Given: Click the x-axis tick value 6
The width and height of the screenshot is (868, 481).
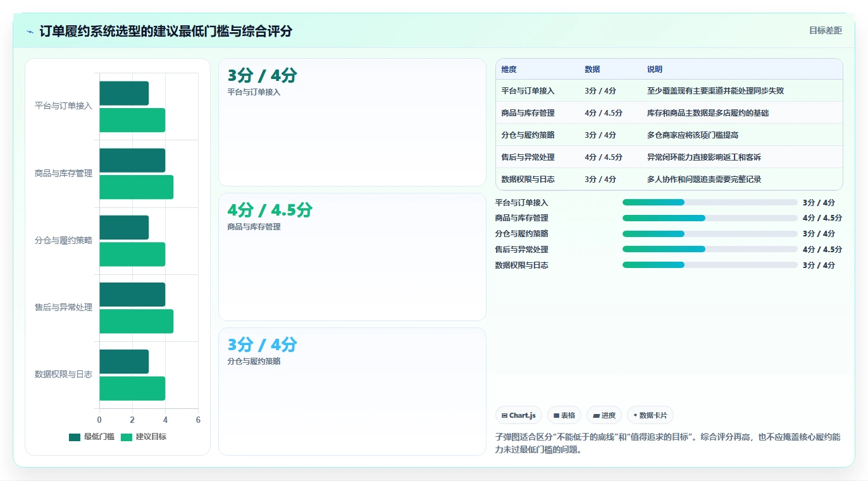Looking at the screenshot, I should click(x=198, y=420).
